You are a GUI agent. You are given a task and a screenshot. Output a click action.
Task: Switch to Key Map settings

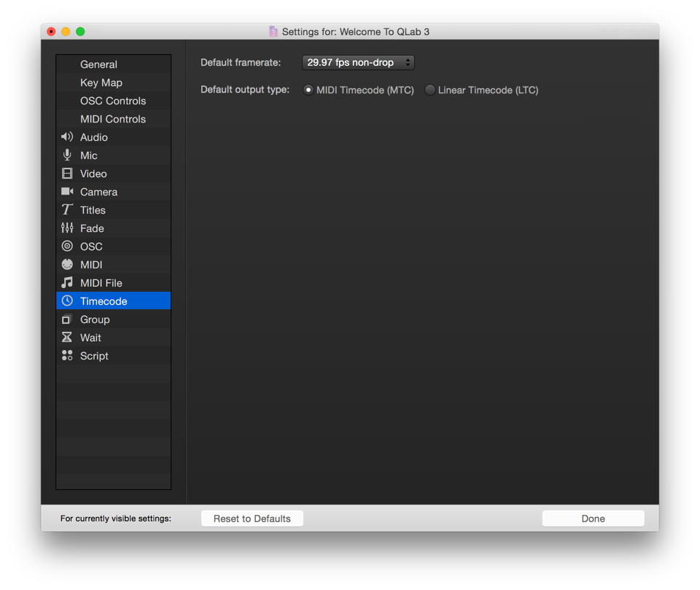tap(101, 82)
